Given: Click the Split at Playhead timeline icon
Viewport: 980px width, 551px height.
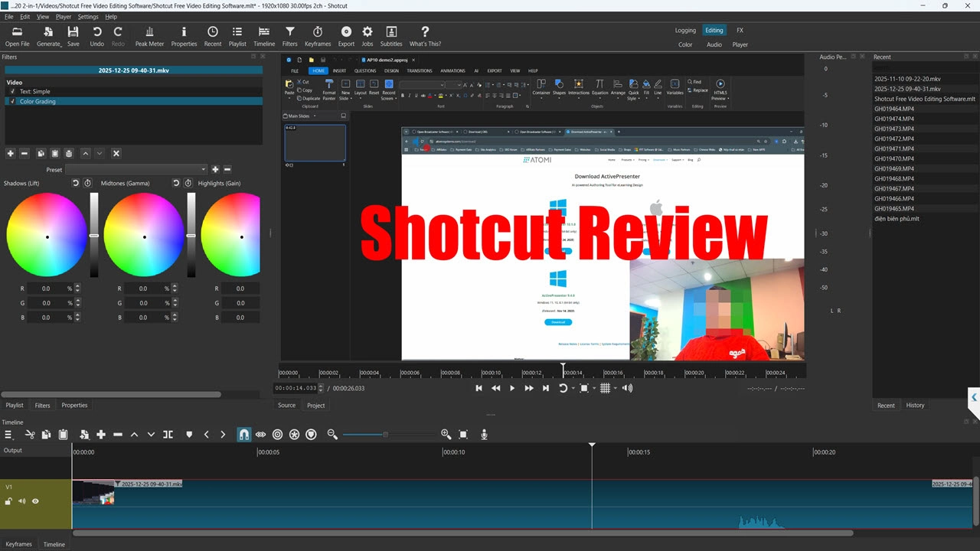Looking at the screenshot, I should coord(168,435).
